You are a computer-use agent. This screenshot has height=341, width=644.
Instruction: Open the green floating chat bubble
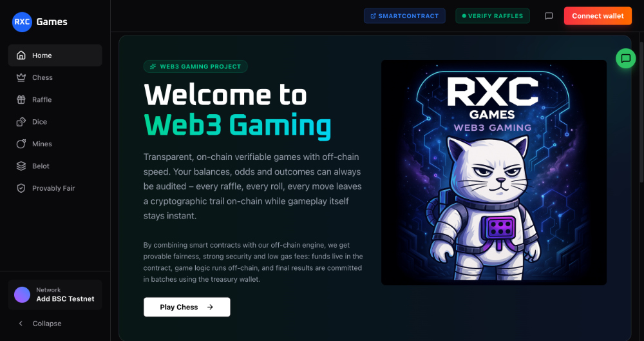[x=625, y=59]
